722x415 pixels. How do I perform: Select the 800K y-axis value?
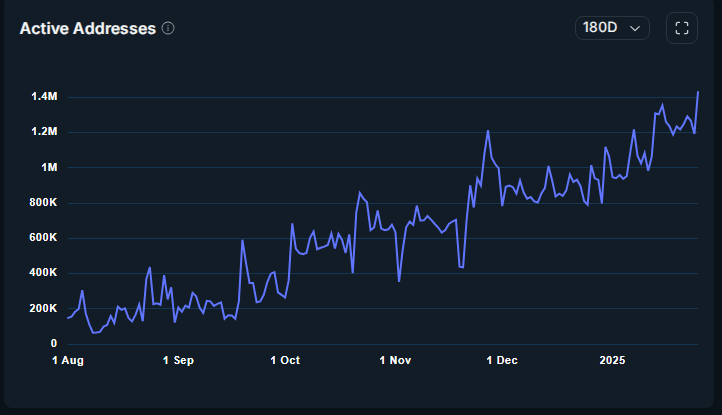(43, 203)
